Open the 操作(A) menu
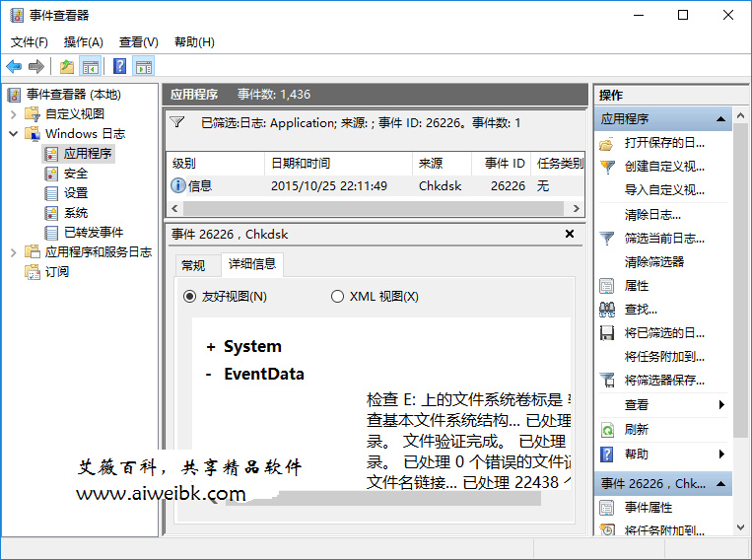 point(84,42)
